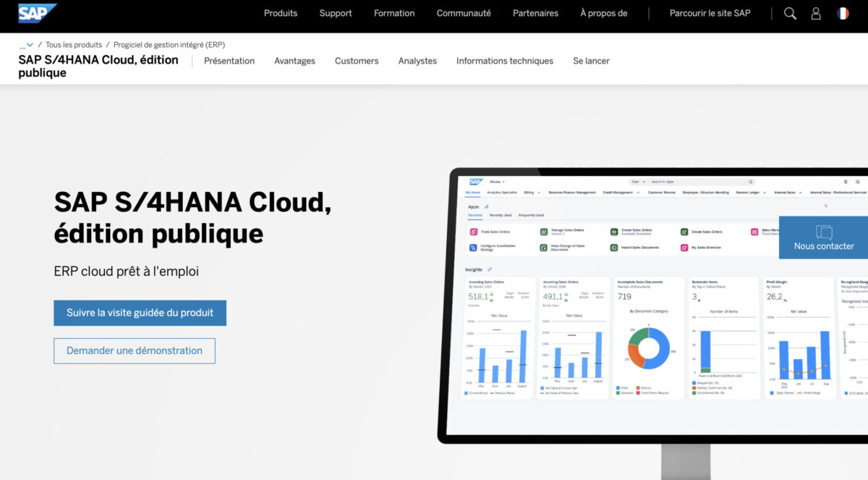Open the Support menu
This screenshot has height=480, width=868.
point(336,13)
